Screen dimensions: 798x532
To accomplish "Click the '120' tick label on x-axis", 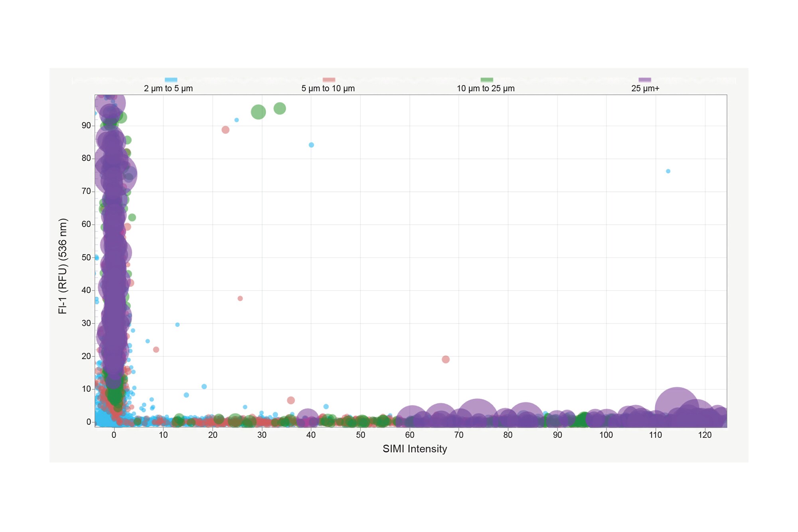I will [x=705, y=435].
